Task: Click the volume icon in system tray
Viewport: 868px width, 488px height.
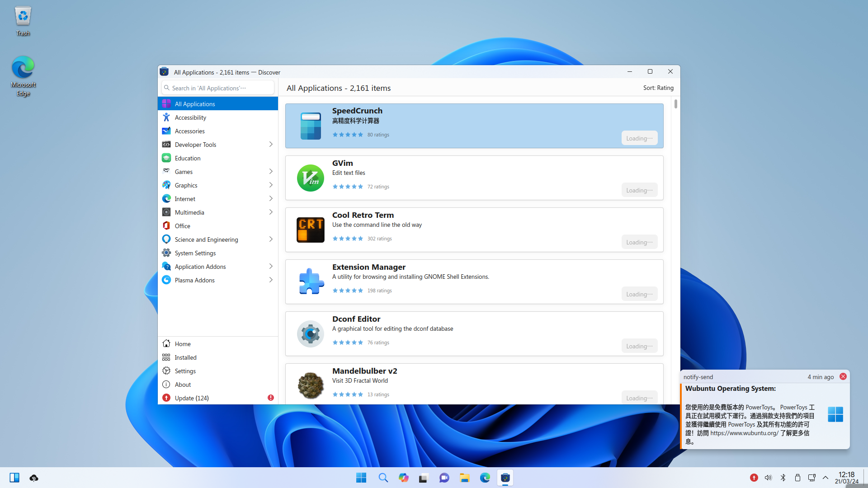Action: coord(768,478)
